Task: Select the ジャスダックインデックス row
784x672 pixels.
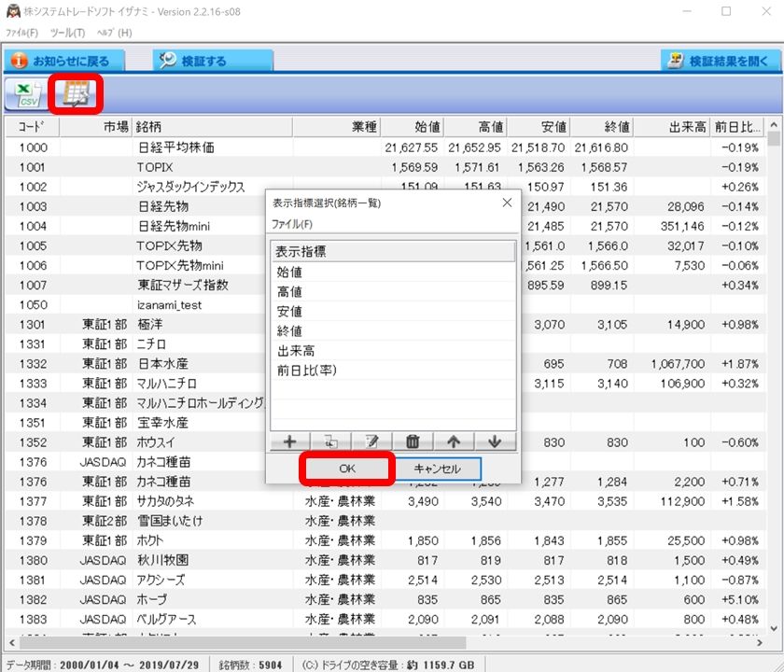Action: 385,187
